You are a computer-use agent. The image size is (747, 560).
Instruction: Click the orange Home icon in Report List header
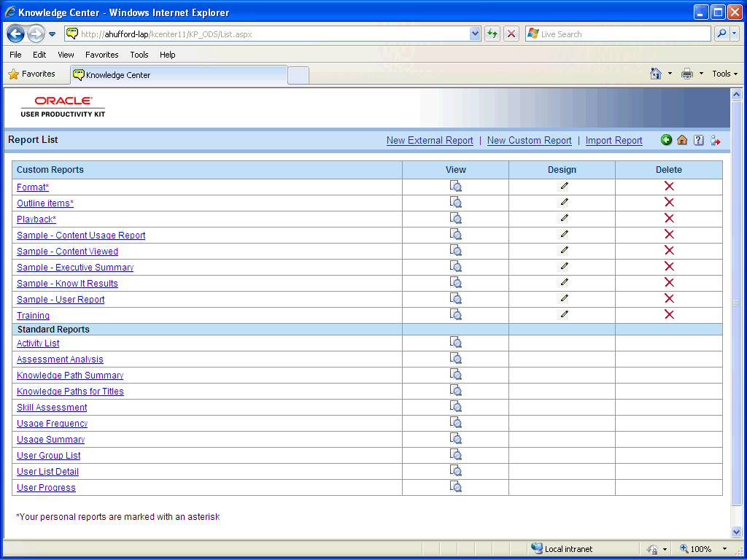(682, 140)
